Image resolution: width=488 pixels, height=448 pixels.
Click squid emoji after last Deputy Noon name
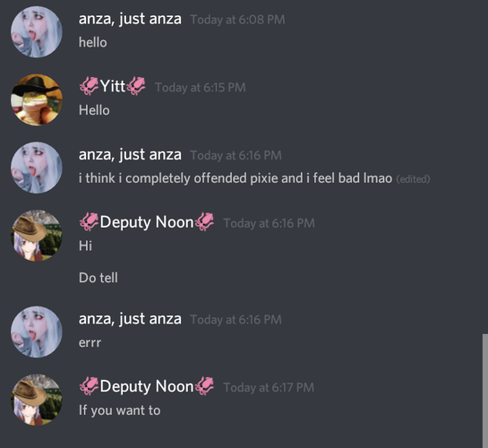(204, 386)
